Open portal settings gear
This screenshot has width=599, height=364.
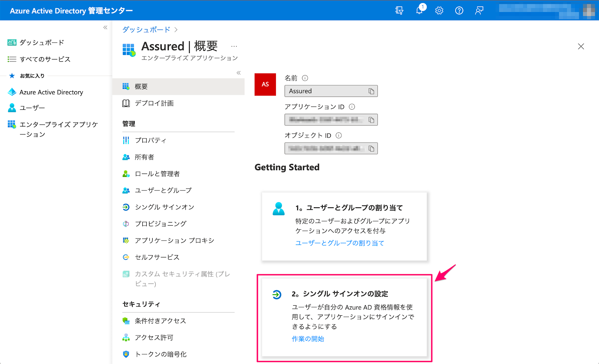(439, 10)
